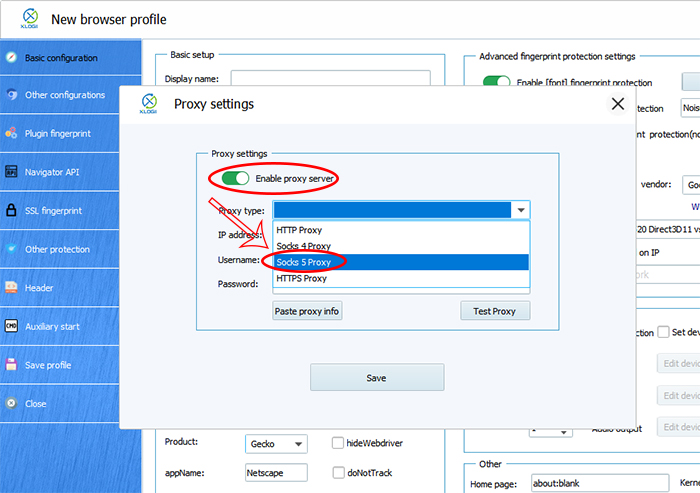
Task: Click the Proxy type selected field
Action: tap(392, 210)
